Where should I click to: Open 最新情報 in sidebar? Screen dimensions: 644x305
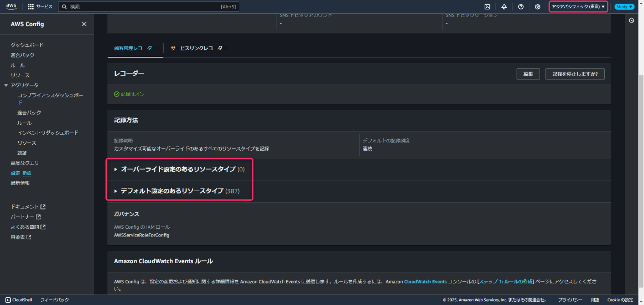pyautogui.click(x=20, y=183)
